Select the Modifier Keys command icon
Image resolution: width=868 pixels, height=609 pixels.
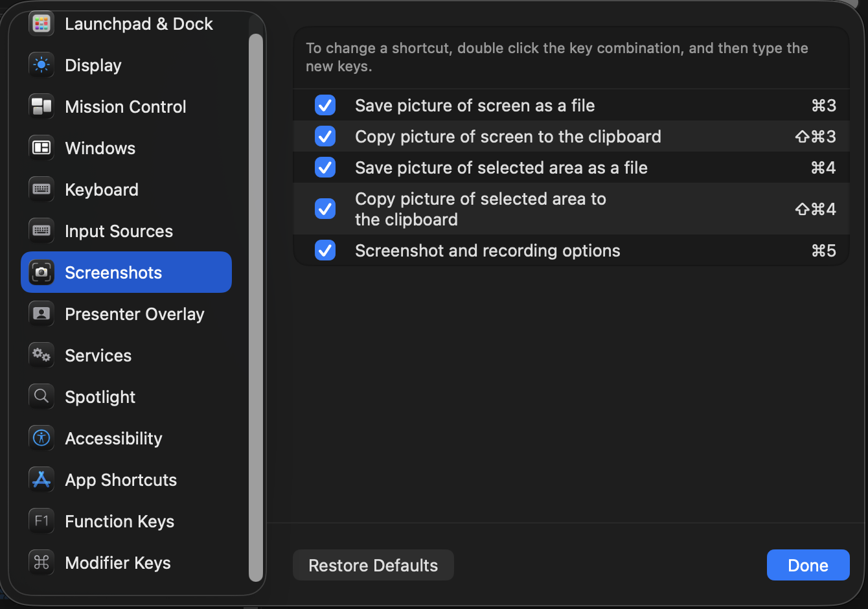[x=41, y=563]
